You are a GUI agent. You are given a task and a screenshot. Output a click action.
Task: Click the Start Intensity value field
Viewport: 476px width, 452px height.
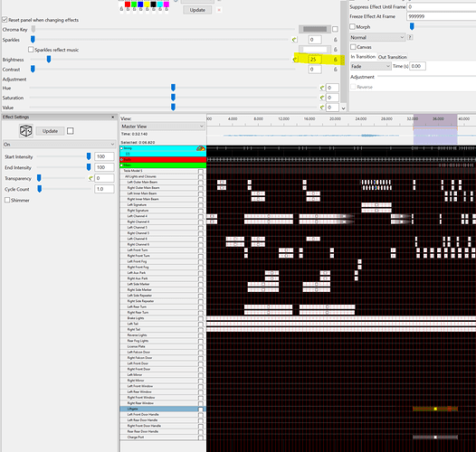[104, 156]
